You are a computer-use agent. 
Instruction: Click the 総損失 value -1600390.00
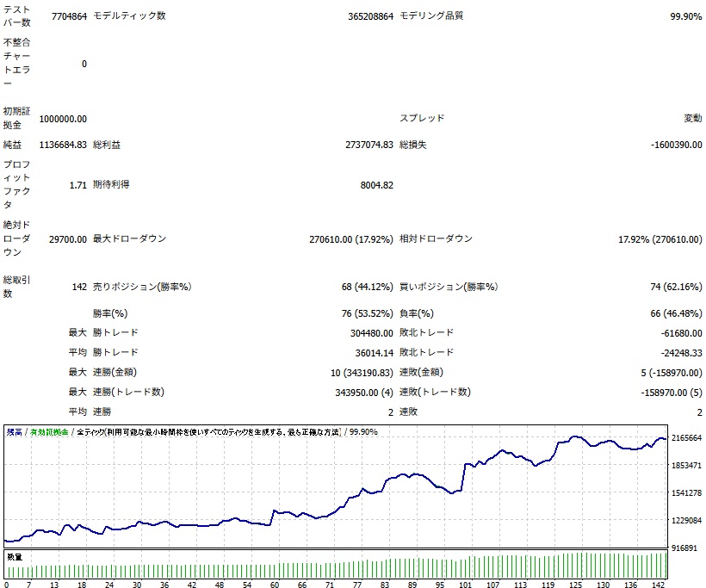[x=676, y=145]
